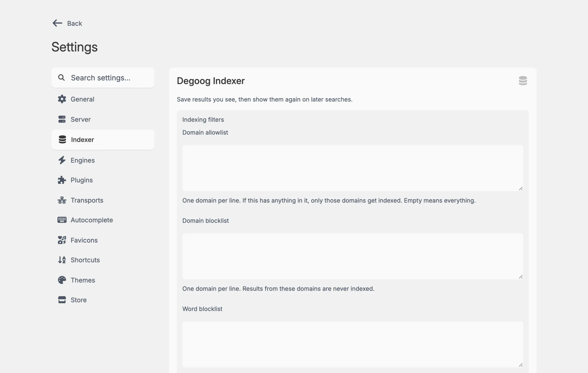Click the Autocomplete keyboard icon
This screenshot has height=373, width=588.
pyautogui.click(x=62, y=220)
